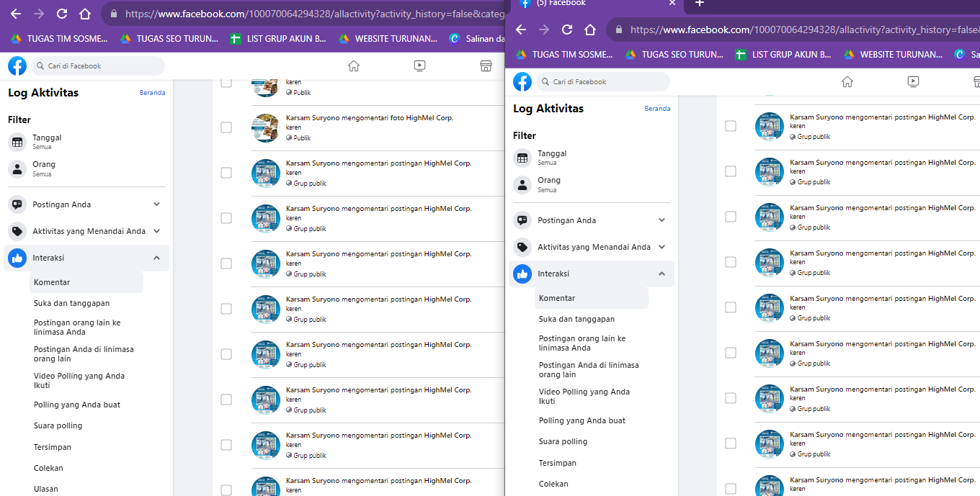
Task: Open thumbnail of 'mengomentari foto HighMel Corp.' entry
Action: (x=265, y=127)
